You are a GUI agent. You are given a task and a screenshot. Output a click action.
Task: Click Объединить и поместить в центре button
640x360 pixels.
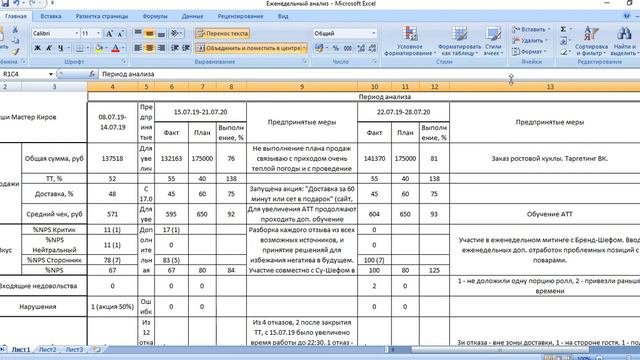point(248,48)
